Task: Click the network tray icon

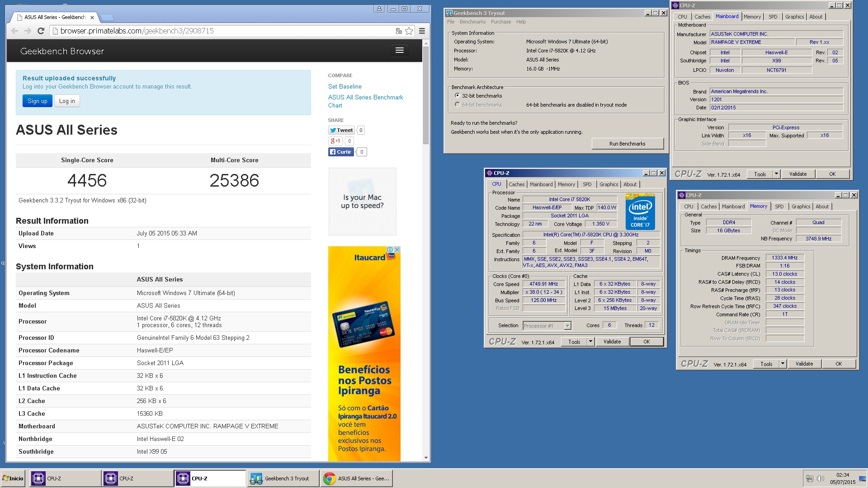Action: [809, 479]
